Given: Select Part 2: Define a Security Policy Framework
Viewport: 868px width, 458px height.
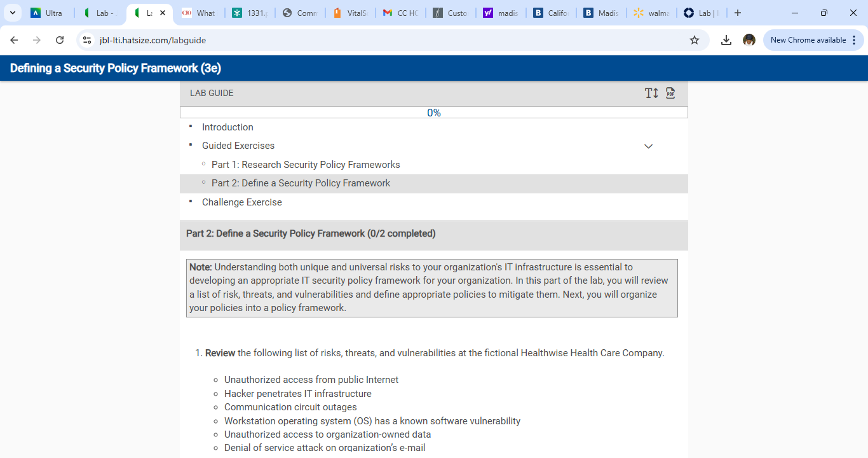Looking at the screenshot, I should (x=434, y=183).
